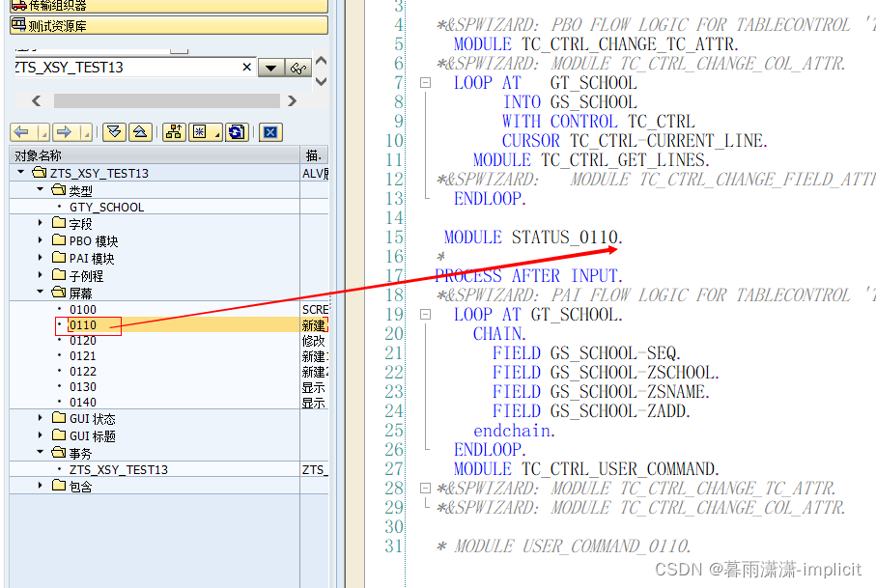This screenshot has height=588, width=876.
Task: Select screen 0121 in the tree
Action: 83,355
